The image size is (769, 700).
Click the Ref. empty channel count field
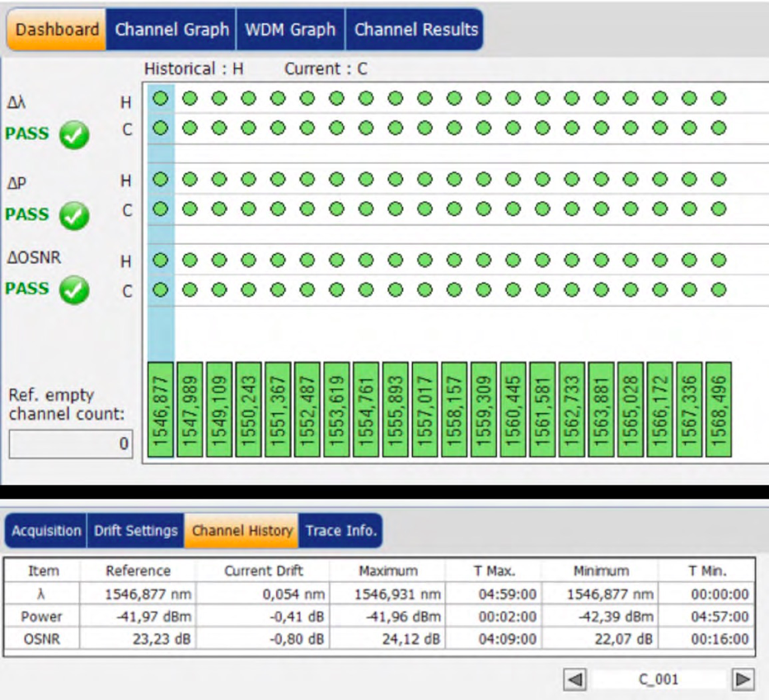point(69,444)
